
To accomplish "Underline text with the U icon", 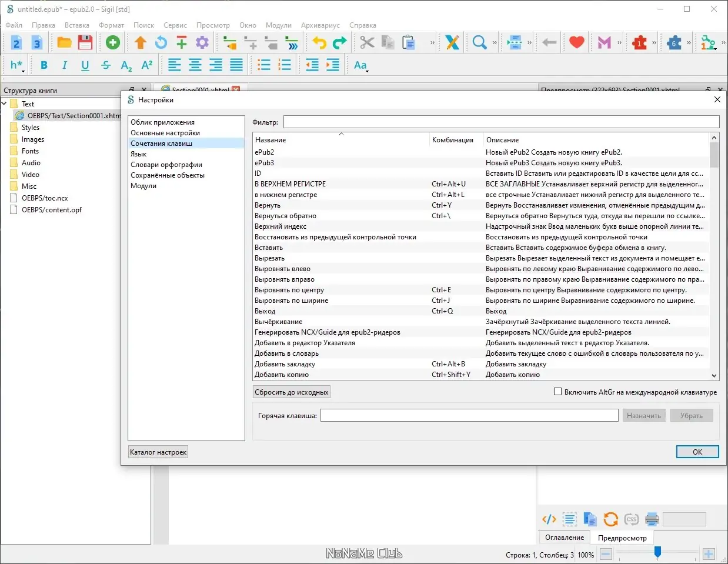I will click(85, 65).
